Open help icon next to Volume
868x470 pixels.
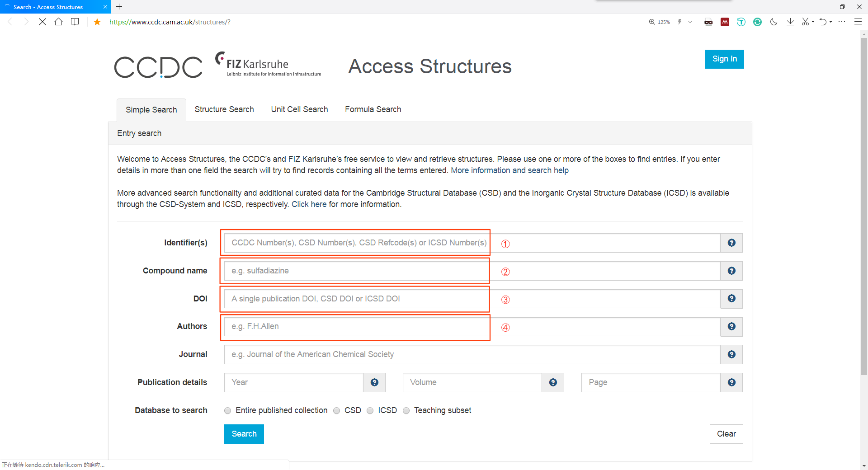point(553,382)
